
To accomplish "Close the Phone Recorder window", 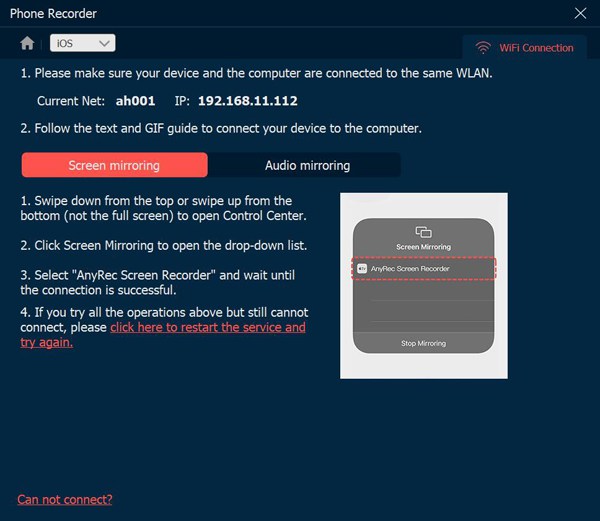I will [x=580, y=13].
